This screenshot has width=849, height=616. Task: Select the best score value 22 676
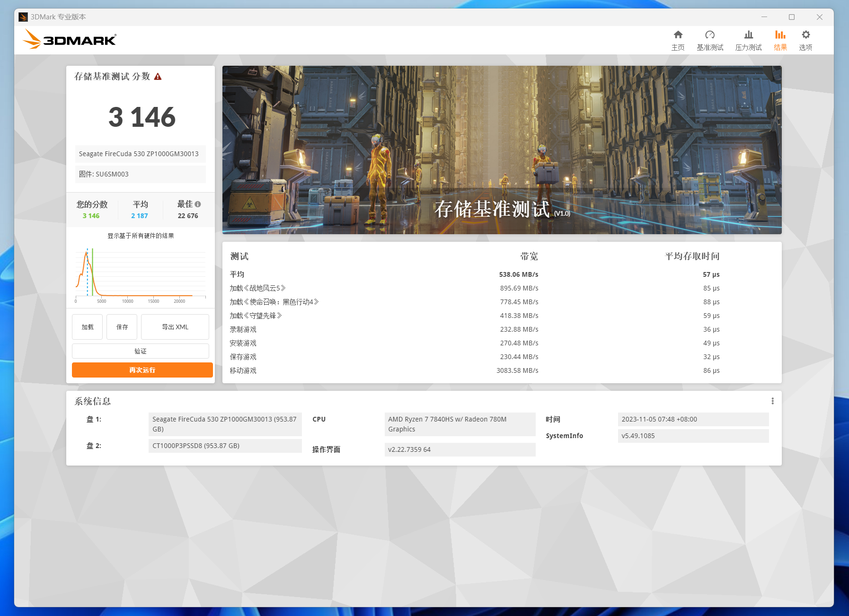tap(188, 216)
